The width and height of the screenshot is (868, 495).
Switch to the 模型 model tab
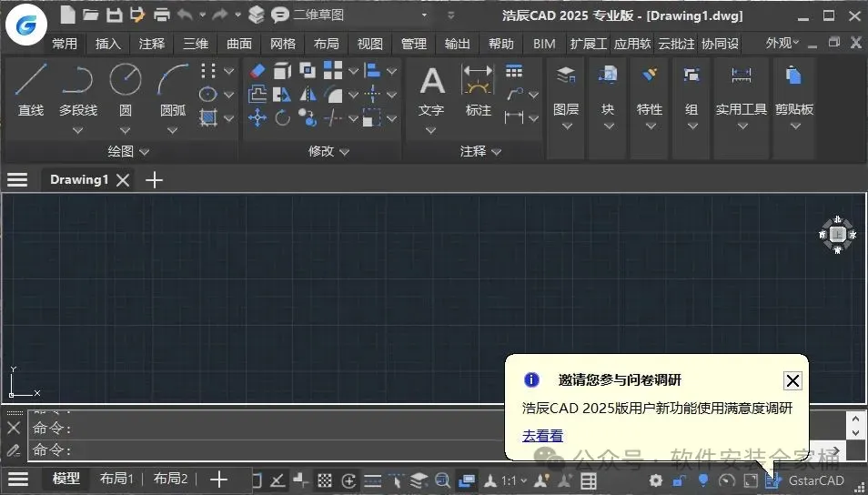pos(66,479)
